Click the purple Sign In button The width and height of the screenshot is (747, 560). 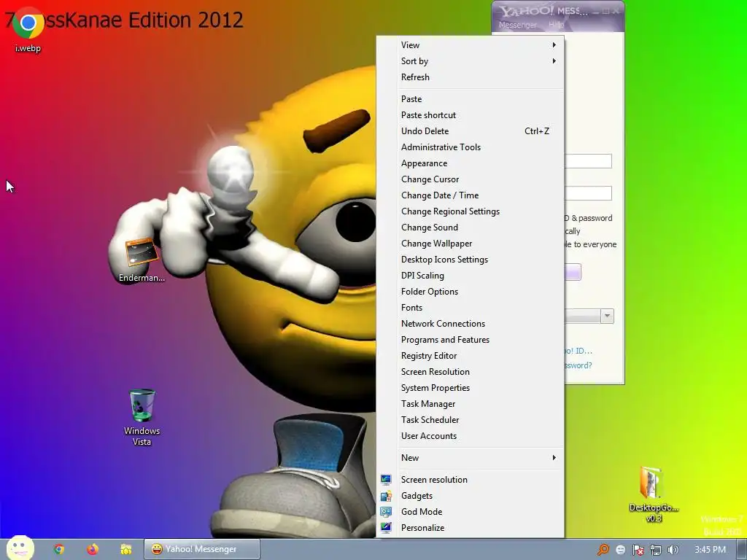(x=573, y=272)
